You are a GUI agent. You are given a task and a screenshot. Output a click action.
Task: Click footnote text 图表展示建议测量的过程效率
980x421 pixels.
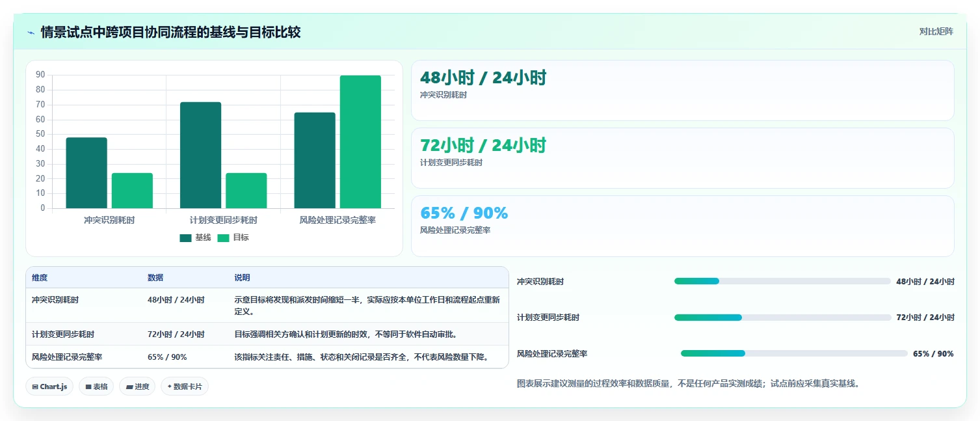tap(688, 384)
